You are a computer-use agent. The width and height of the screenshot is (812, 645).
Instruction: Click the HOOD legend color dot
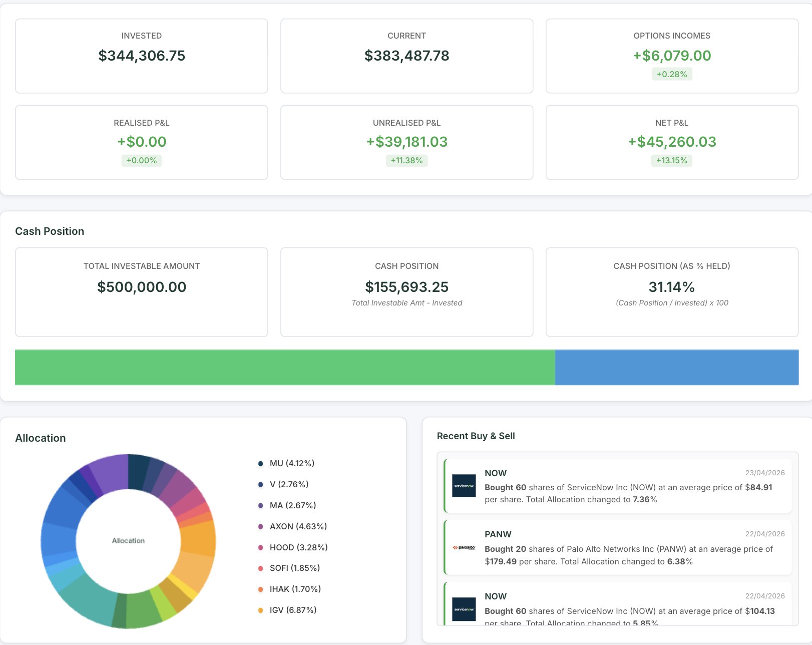(x=260, y=547)
